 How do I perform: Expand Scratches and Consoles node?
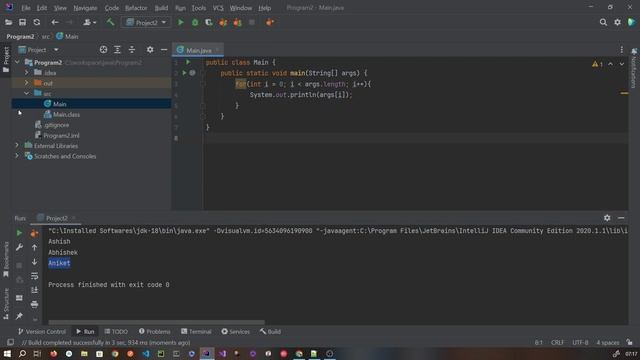tap(17, 156)
